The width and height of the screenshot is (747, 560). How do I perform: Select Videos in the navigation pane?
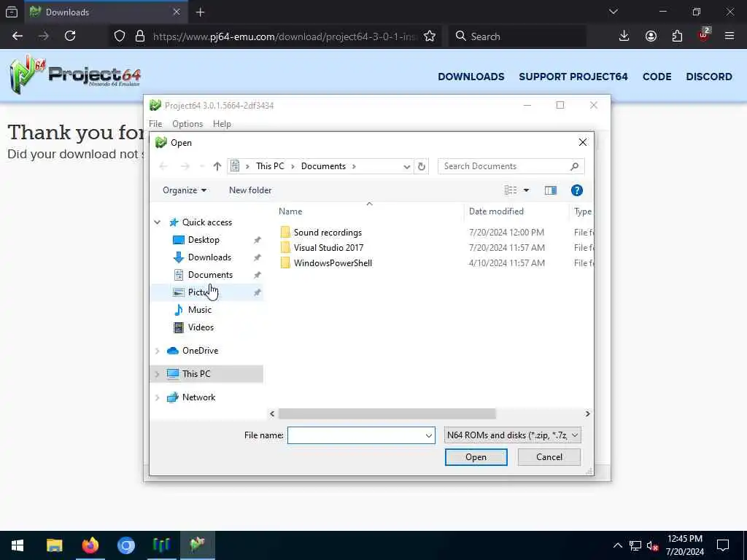(x=201, y=327)
